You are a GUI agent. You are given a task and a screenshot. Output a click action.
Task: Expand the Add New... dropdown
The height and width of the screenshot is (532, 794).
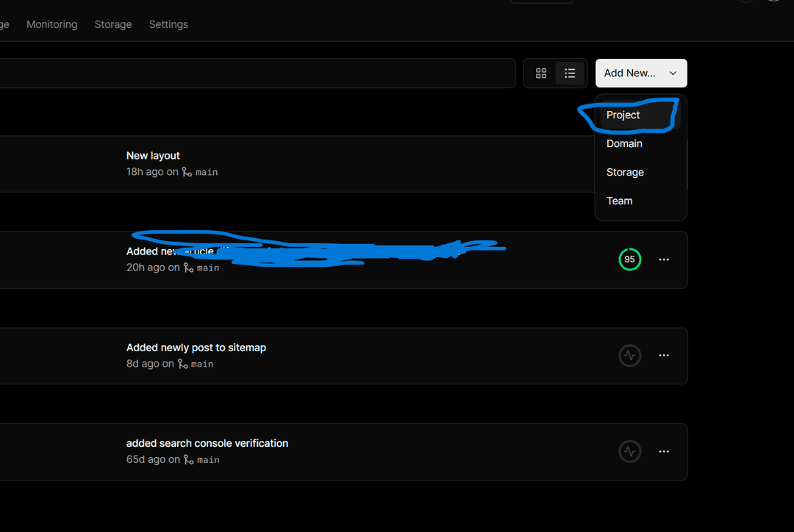point(641,73)
